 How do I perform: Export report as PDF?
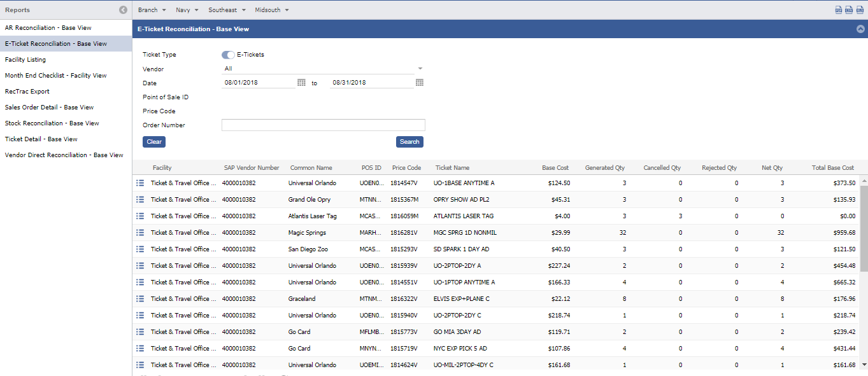coord(839,10)
